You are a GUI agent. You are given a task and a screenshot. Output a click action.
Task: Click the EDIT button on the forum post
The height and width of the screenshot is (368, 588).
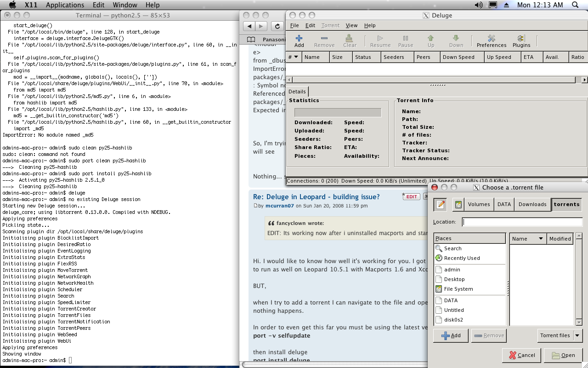tap(411, 196)
